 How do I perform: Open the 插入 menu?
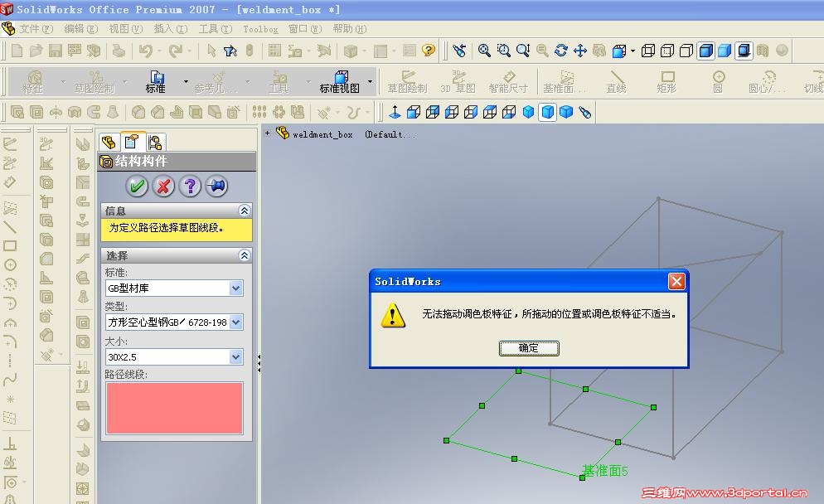point(170,29)
